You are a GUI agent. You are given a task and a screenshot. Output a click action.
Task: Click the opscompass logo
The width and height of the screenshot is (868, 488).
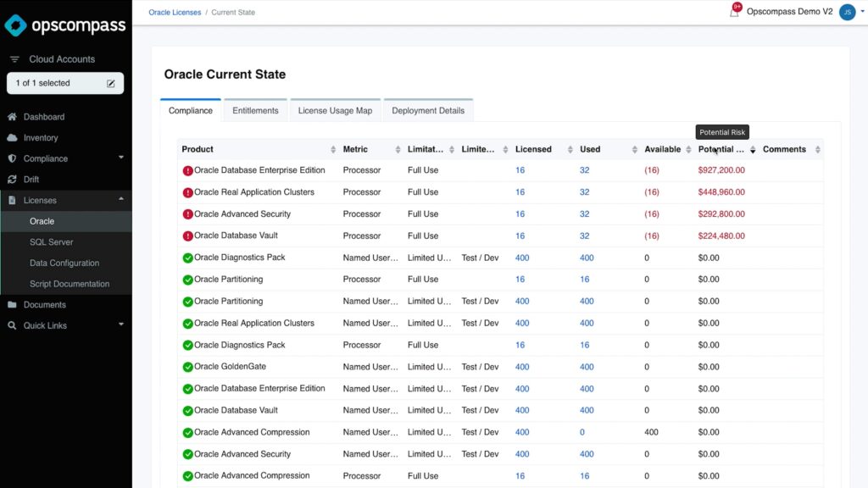(65, 25)
